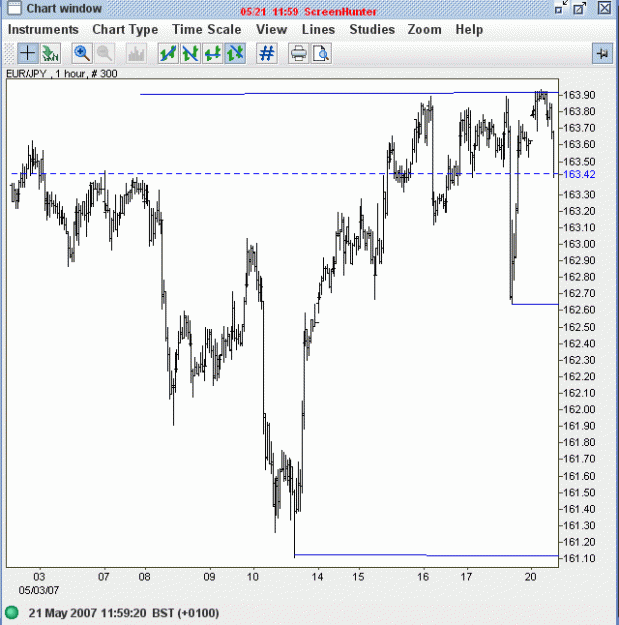Click the blue 163.42 price label
The image size is (619, 625).
point(579,174)
